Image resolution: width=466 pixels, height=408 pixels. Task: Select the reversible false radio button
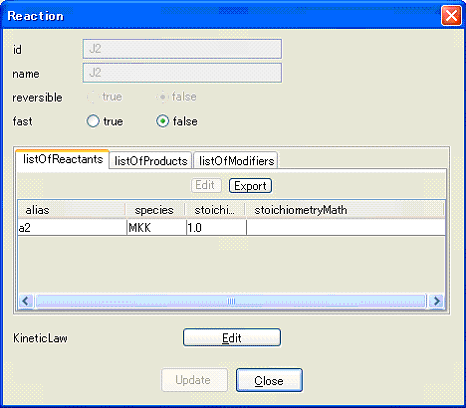[162, 97]
